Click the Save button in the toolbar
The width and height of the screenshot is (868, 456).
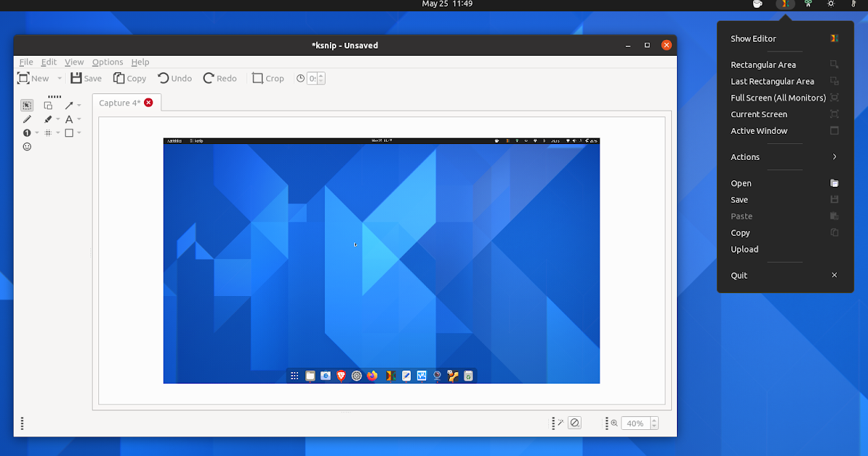click(x=85, y=77)
